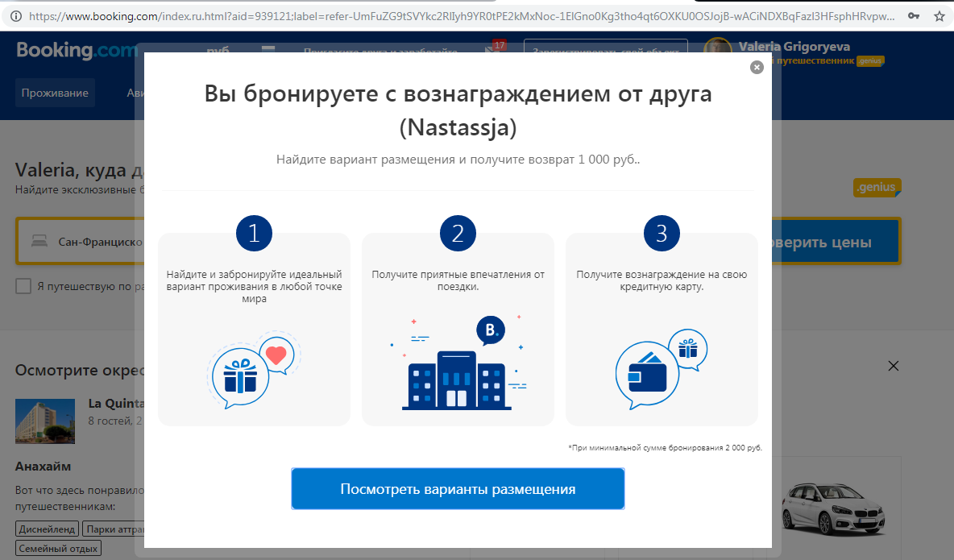Open the La Quinta hotel title
This screenshot has height=560, width=954.
[115, 404]
